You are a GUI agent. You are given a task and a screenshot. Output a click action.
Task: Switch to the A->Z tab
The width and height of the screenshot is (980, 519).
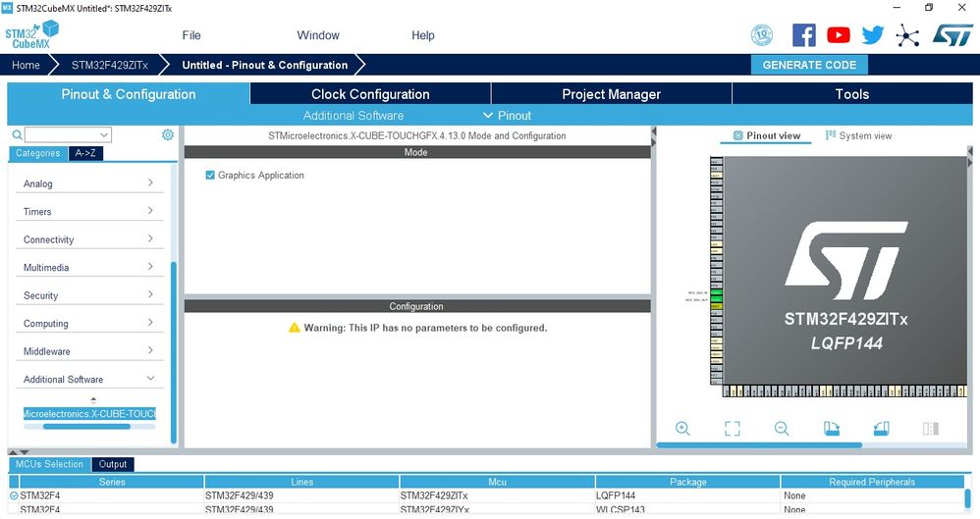pyautogui.click(x=85, y=153)
